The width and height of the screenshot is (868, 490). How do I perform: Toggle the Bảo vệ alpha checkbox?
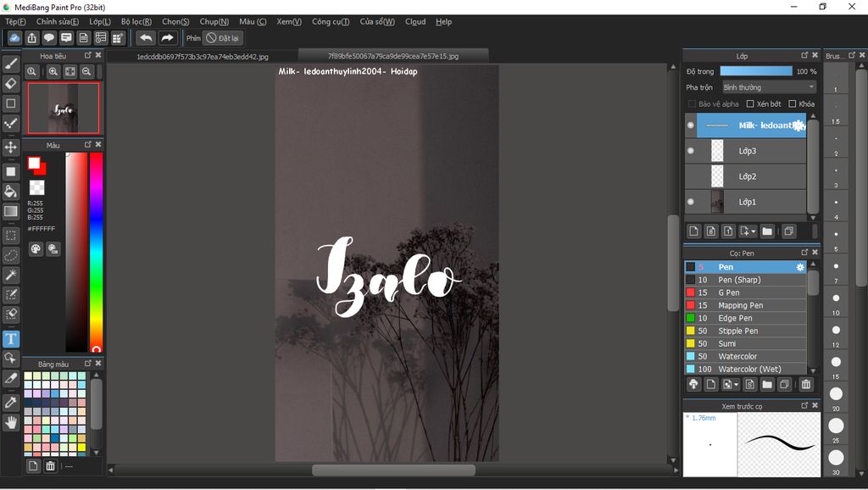(692, 103)
